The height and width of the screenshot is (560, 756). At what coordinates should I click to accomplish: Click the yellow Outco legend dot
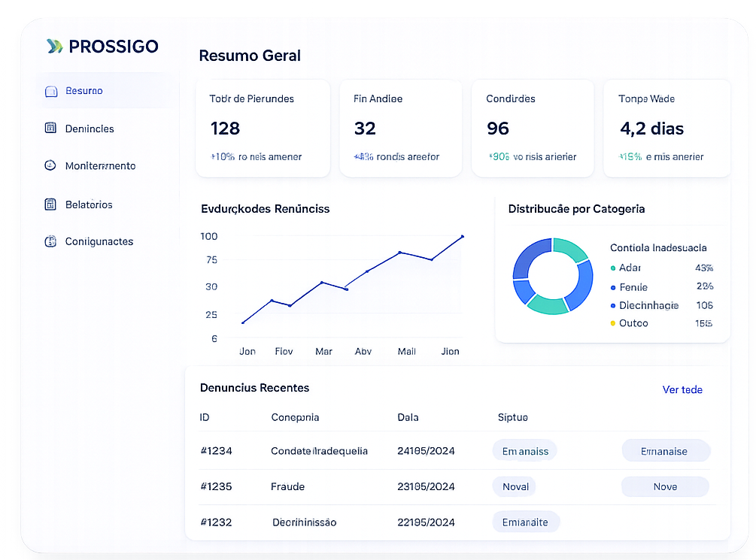point(613,323)
